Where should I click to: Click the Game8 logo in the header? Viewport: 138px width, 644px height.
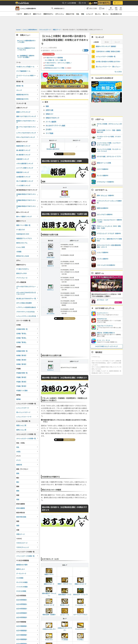[x=22, y=3]
